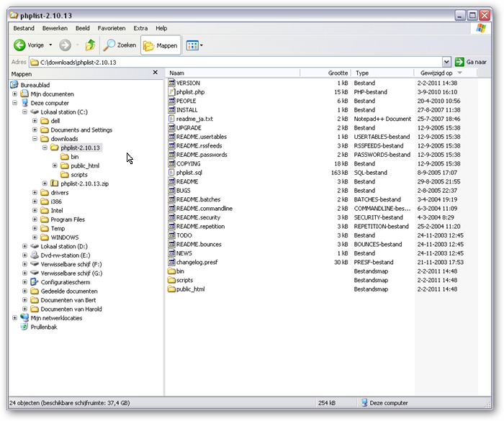Select the Configuratiescherm icon
504x421 pixels.
[x=35, y=282]
